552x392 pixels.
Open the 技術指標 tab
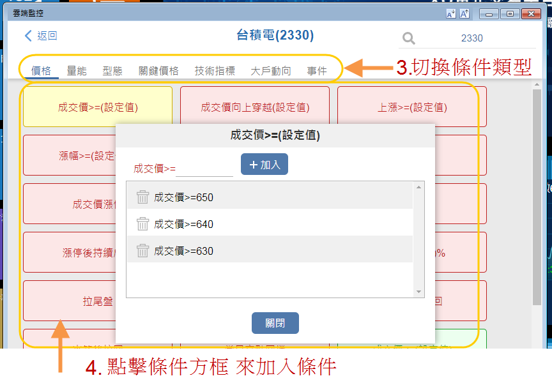(215, 71)
